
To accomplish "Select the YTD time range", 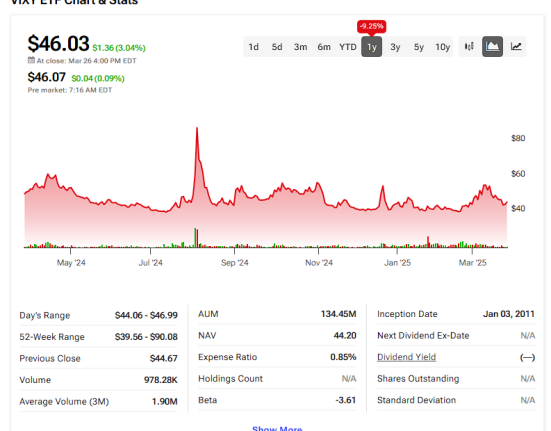I will pos(348,47).
